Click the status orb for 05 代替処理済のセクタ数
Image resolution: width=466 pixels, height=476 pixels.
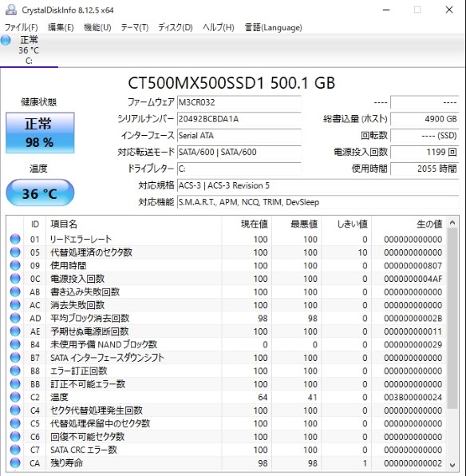tap(15, 252)
